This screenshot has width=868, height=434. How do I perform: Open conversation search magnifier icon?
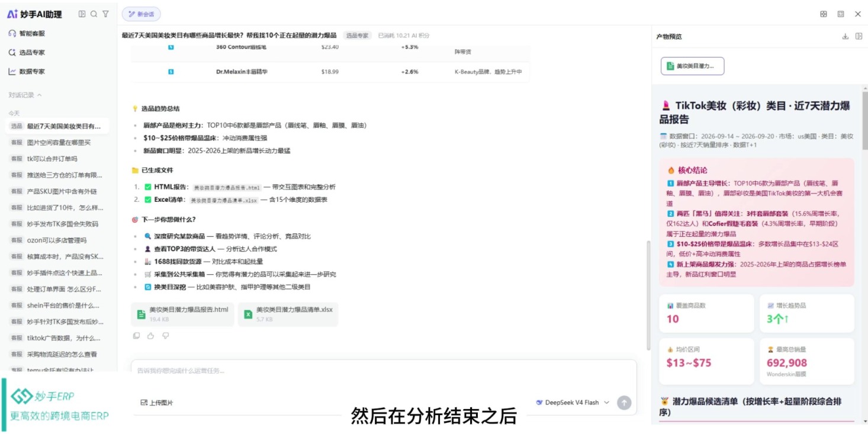tap(94, 14)
